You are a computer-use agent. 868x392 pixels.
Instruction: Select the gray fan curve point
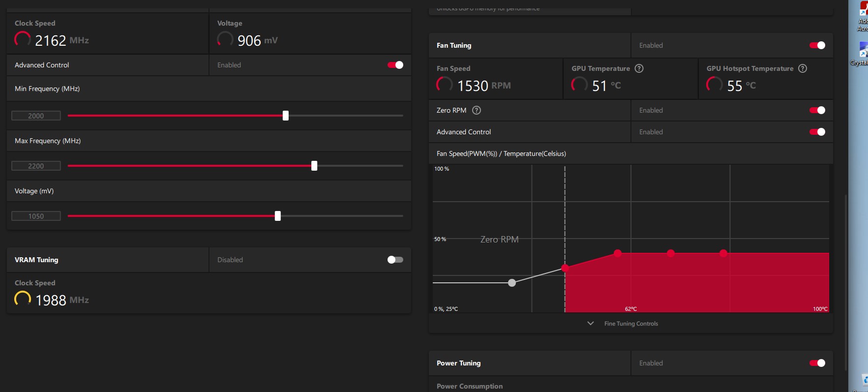click(512, 283)
